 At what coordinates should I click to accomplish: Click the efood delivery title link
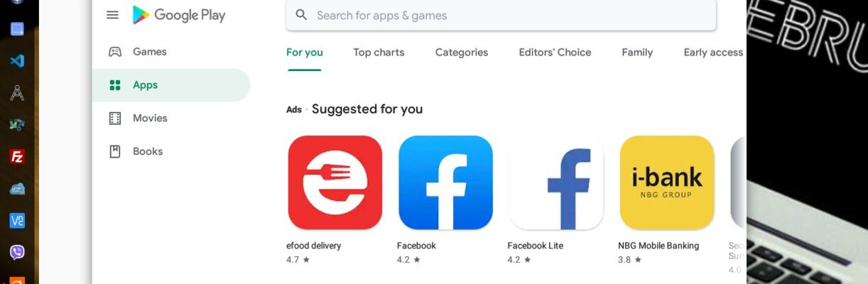pyautogui.click(x=313, y=246)
